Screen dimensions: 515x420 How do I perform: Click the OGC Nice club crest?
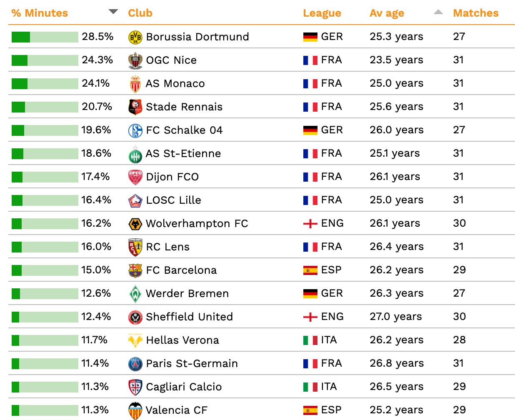pos(135,60)
